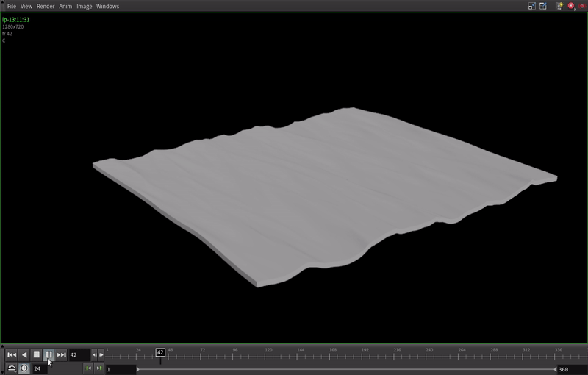Click the green range-end marker button
Screen dimensions: 588x375
tap(99, 368)
